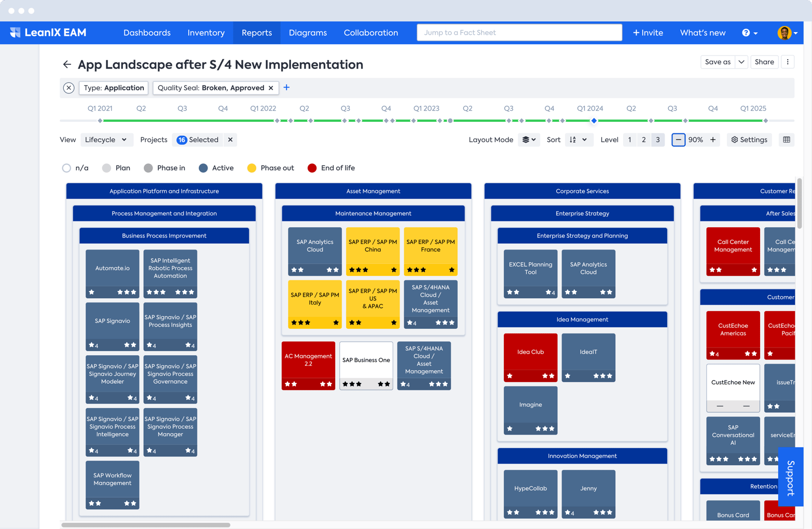Screen dimensions: 812x529
Task: Go back using the left arrow
Action: coord(67,64)
